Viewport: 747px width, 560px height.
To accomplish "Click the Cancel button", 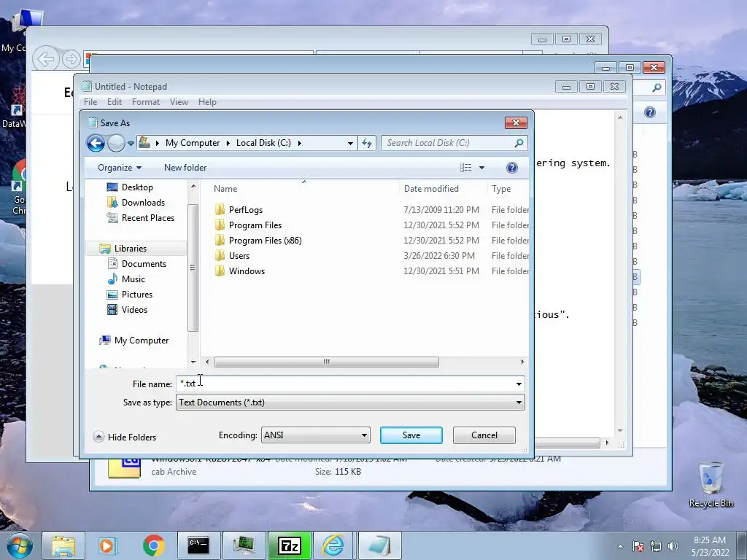I will pos(484,435).
